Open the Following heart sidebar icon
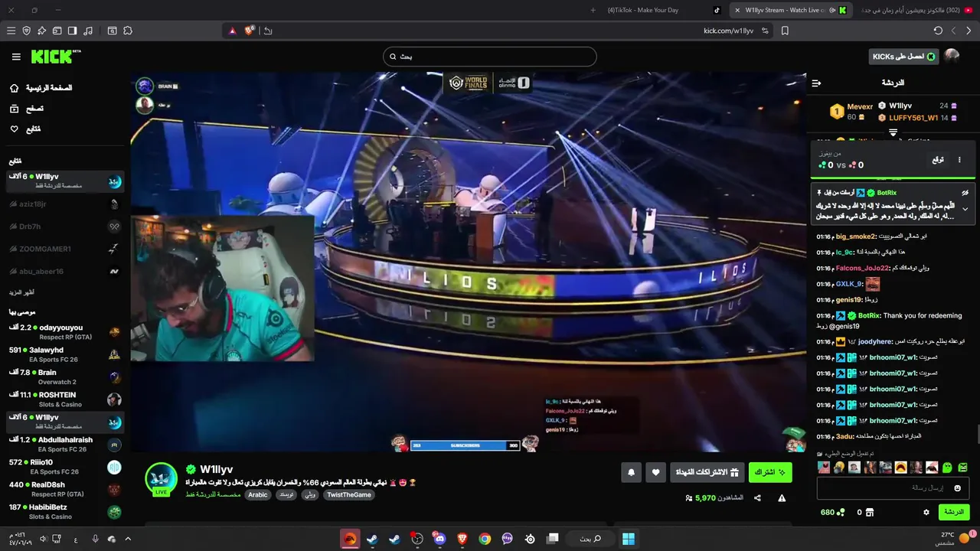Screen dimensions: 980x551 (14, 129)
